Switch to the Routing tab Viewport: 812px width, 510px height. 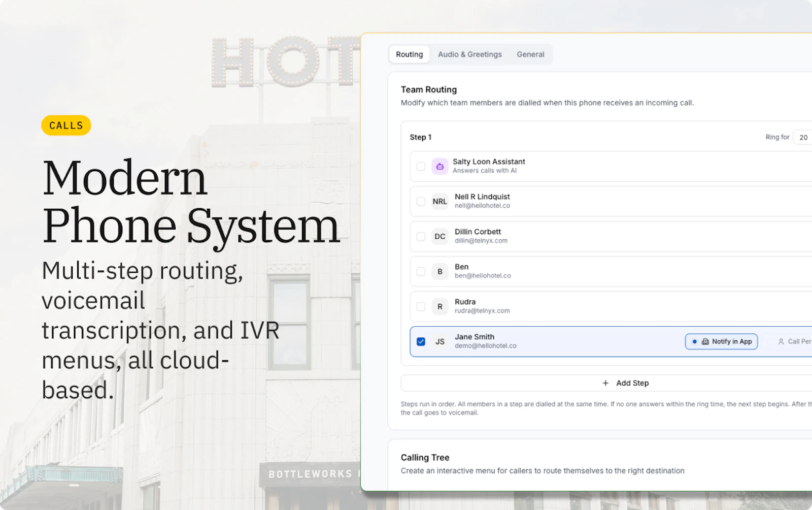409,54
